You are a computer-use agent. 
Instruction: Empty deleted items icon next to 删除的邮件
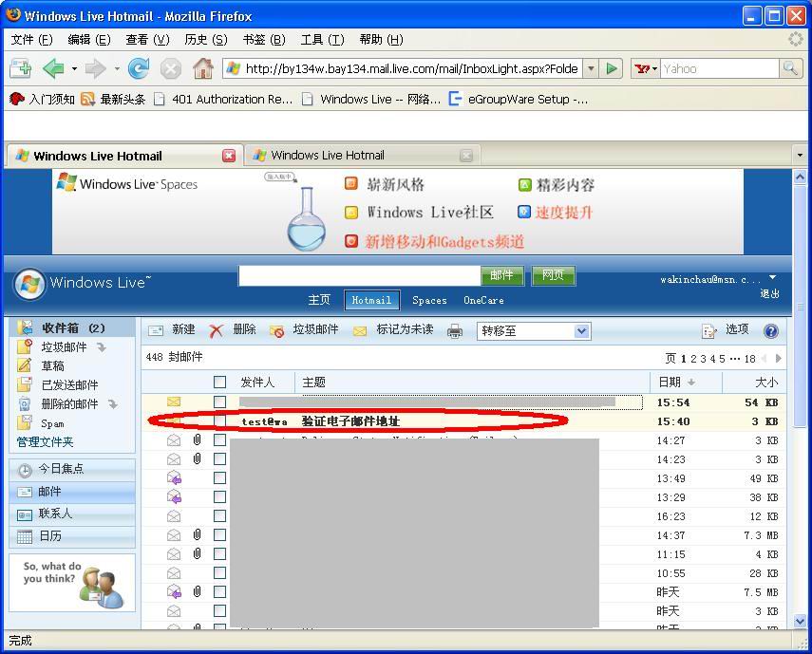pyautogui.click(x=112, y=404)
